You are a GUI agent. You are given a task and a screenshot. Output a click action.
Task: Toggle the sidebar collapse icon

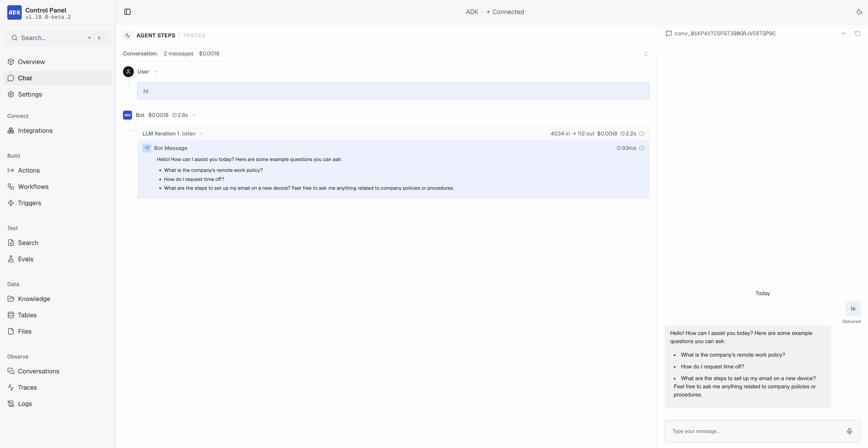(x=127, y=12)
